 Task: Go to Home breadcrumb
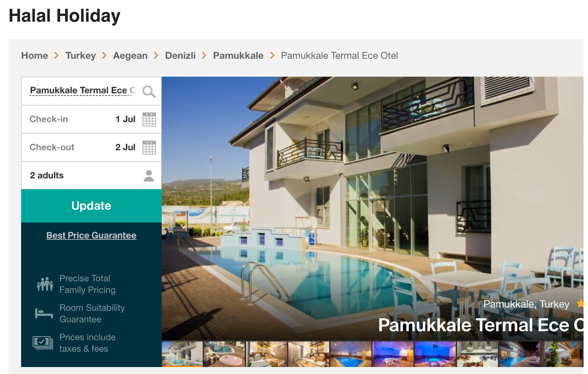[x=35, y=56]
